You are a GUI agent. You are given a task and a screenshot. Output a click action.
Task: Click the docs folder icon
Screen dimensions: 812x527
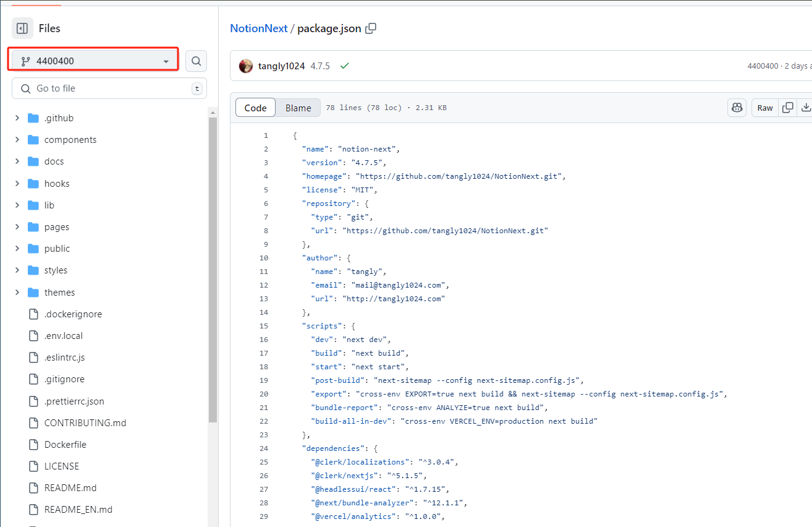point(33,161)
